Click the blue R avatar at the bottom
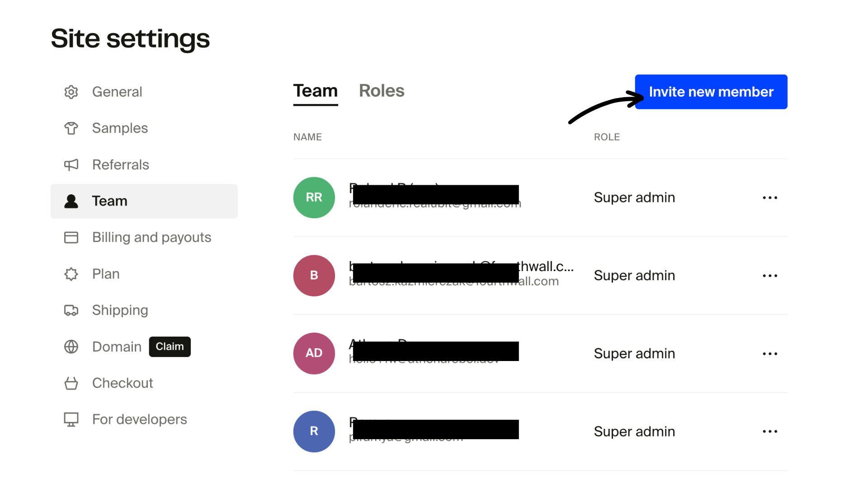The width and height of the screenshot is (868, 488). click(314, 432)
